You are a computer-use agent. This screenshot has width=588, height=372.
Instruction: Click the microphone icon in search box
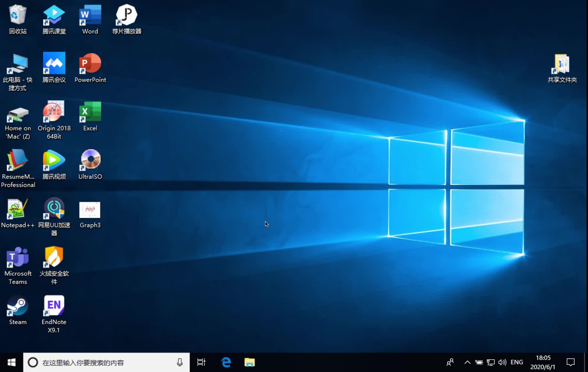tap(180, 362)
